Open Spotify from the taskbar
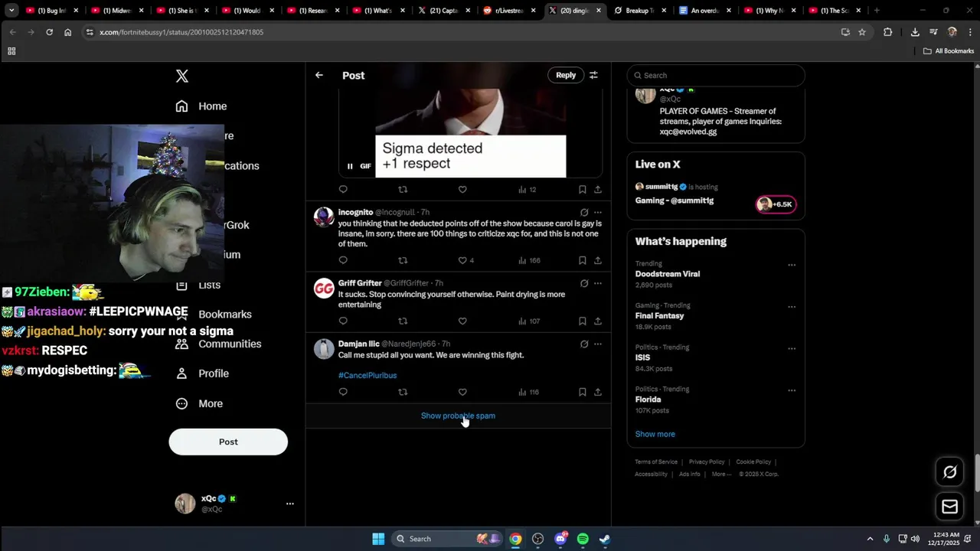Screen dimensions: 980x551 [x=583, y=539]
